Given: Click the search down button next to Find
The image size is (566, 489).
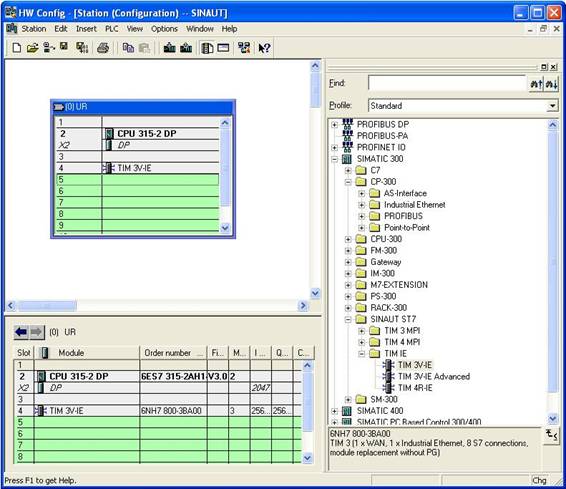Looking at the screenshot, I should point(552,84).
